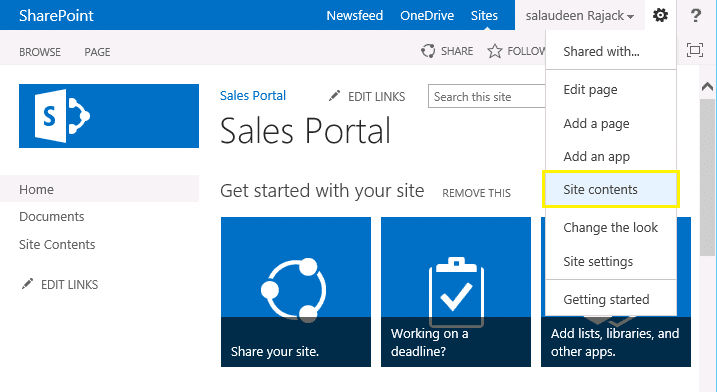Open the settings gear menu

(660, 15)
